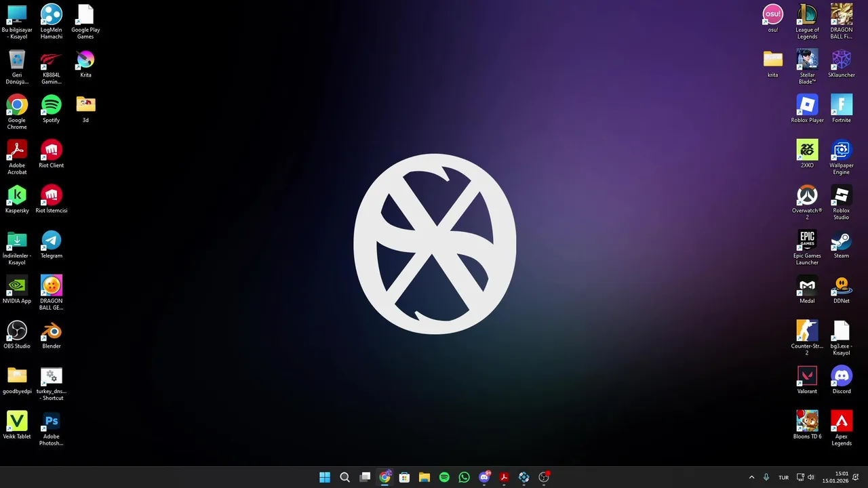Open File Explorer from the taskbar

[425, 477]
